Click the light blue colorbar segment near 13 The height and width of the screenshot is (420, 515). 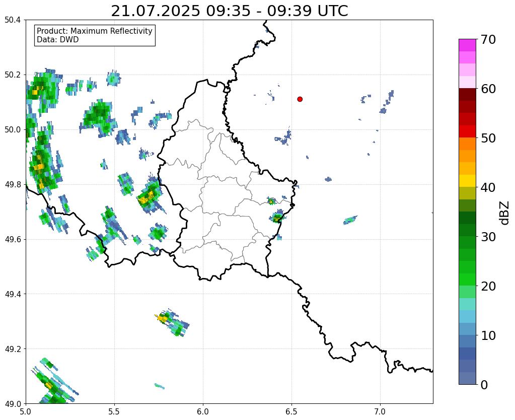(x=467, y=316)
